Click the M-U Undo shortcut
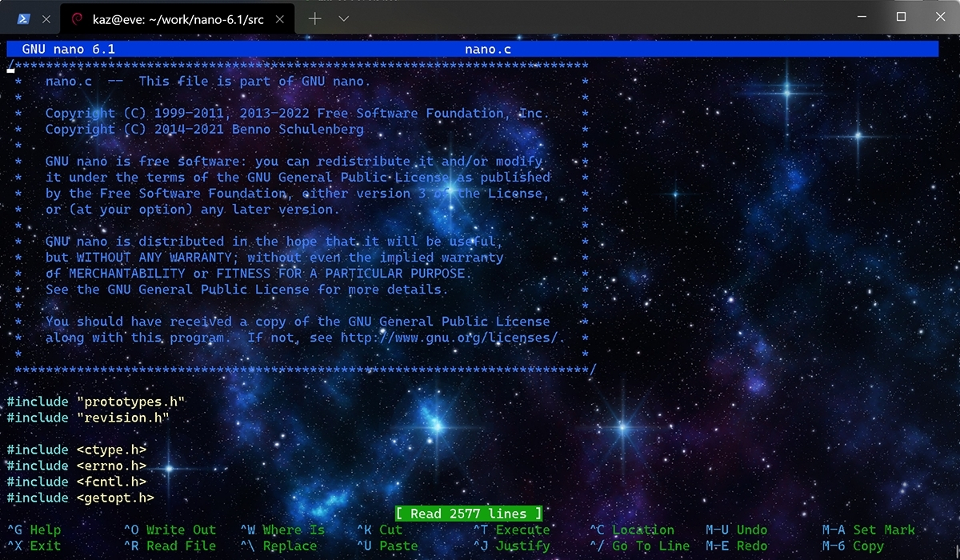The height and width of the screenshot is (560, 960). [x=737, y=530]
